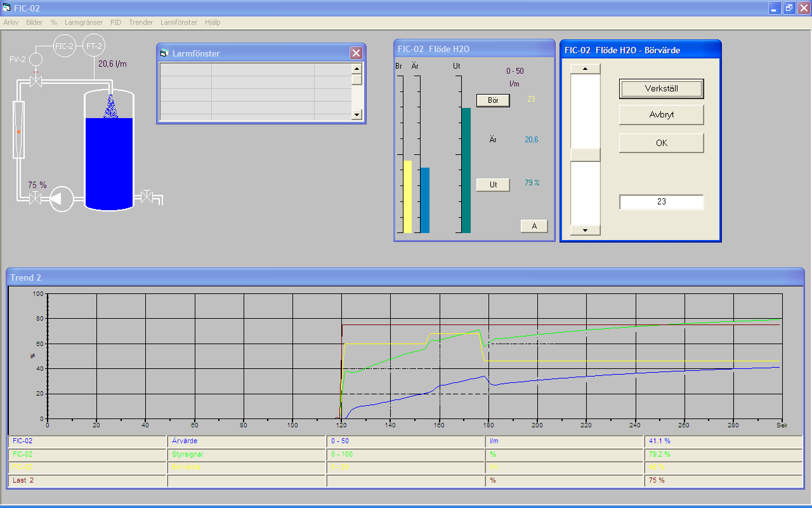Open the % menu
812x508 pixels.
pyautogui.click(x=54, y=22)
